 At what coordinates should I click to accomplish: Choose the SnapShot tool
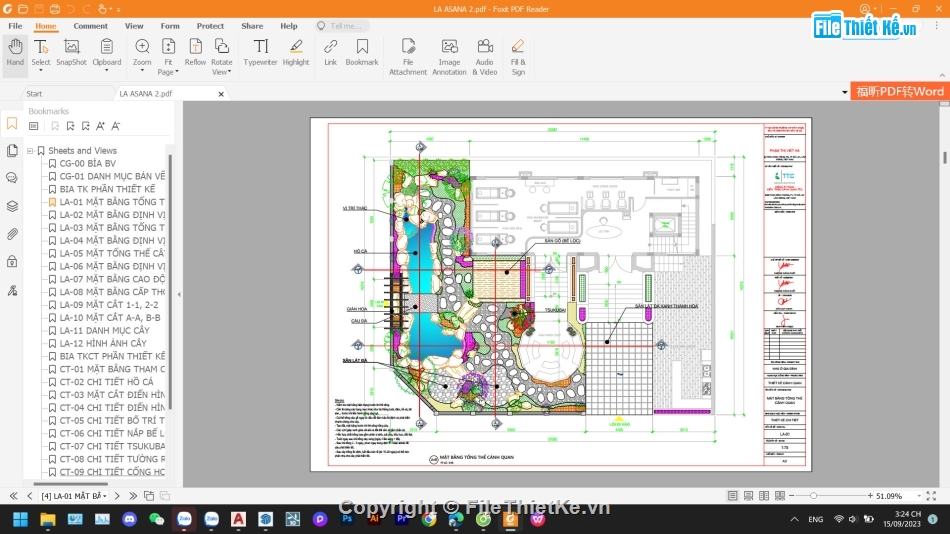(x=71, y=53)
